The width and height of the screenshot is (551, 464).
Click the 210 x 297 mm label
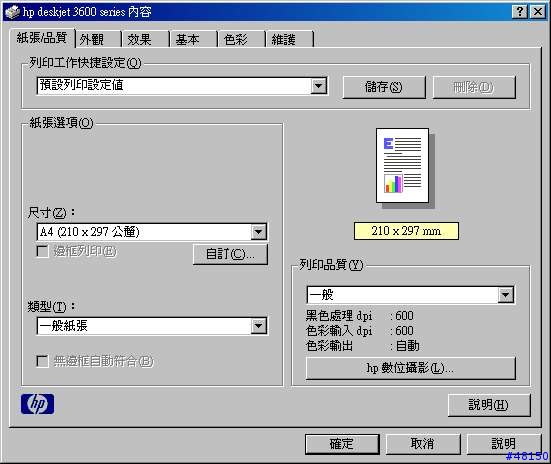pyautogui.click(x=406, y=231)
